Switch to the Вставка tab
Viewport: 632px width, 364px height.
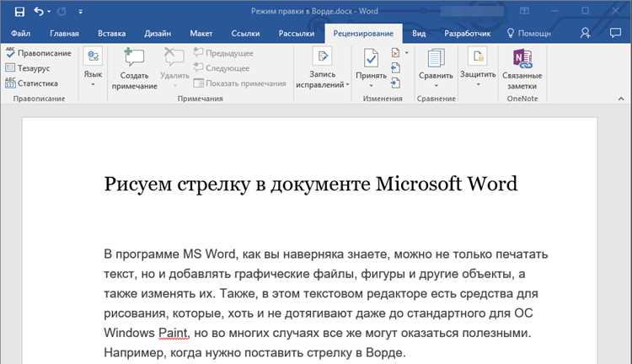coord(111,34)
